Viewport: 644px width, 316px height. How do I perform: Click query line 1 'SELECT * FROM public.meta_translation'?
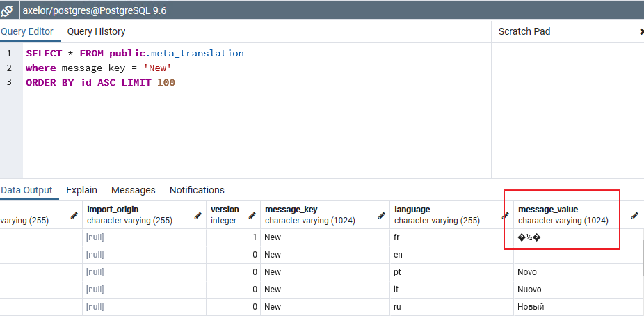coord(135,54)
